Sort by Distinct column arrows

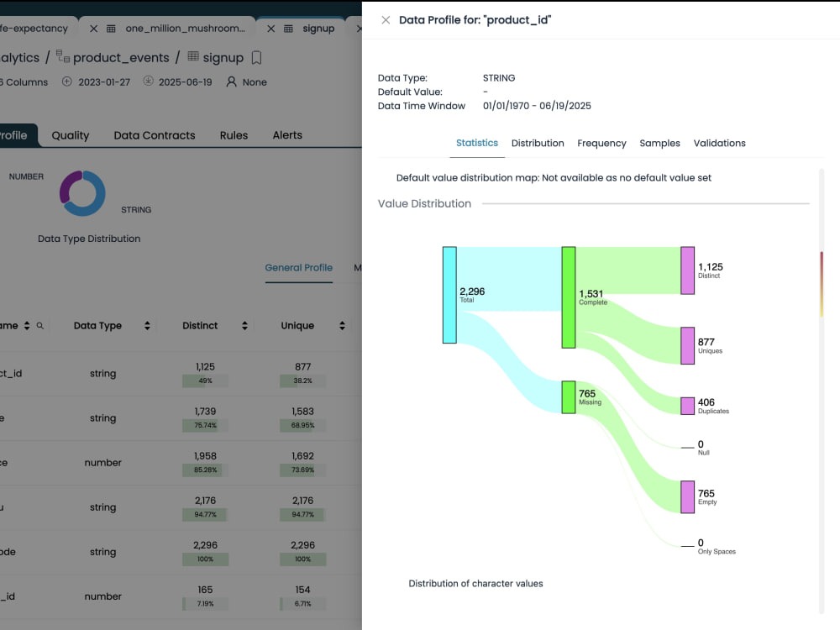(244, 326)
